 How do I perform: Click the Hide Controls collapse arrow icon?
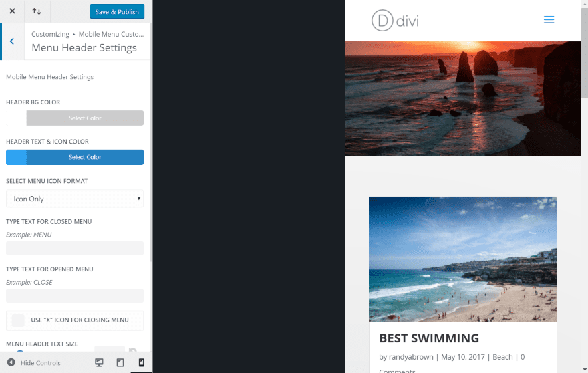(x=11, y=362)
